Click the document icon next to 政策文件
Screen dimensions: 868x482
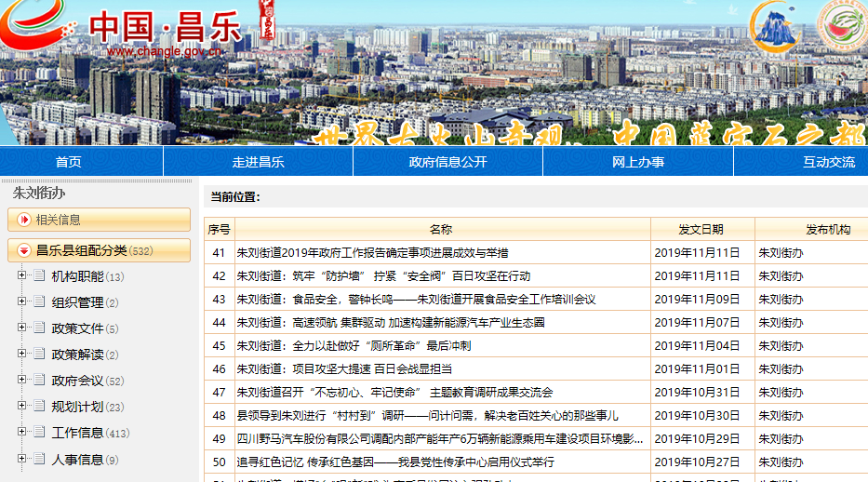(x=39, y=328)
